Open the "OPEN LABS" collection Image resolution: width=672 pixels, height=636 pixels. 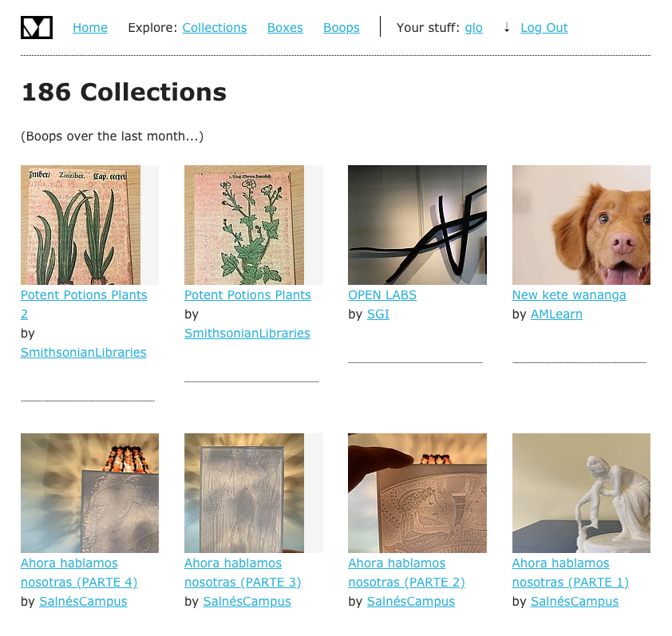(x=381, y=294)
